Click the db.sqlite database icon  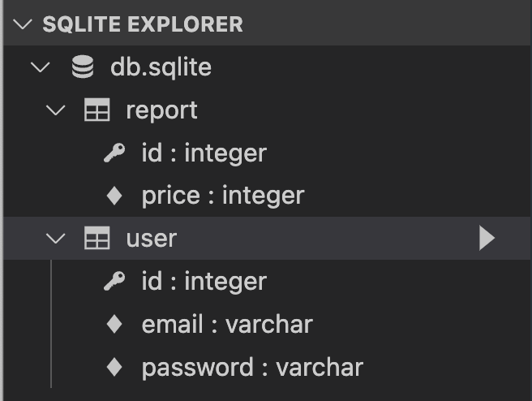pos(83,67)
